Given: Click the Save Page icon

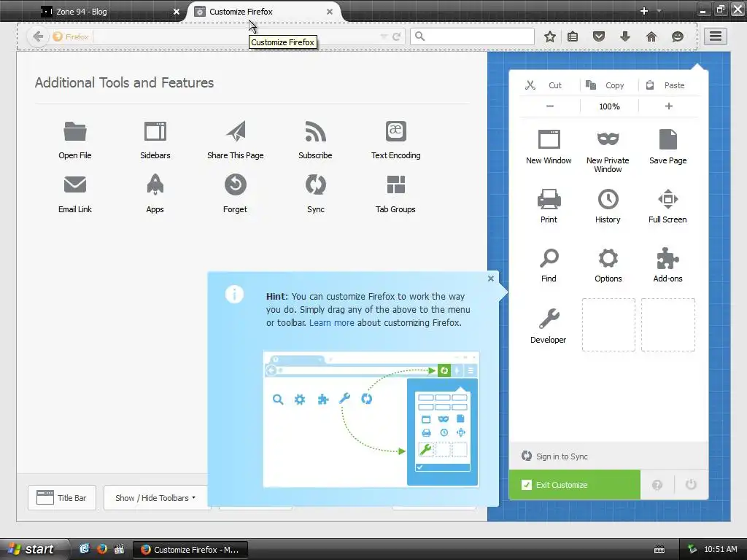Looking at the screenshot, I should pos(668,139).
